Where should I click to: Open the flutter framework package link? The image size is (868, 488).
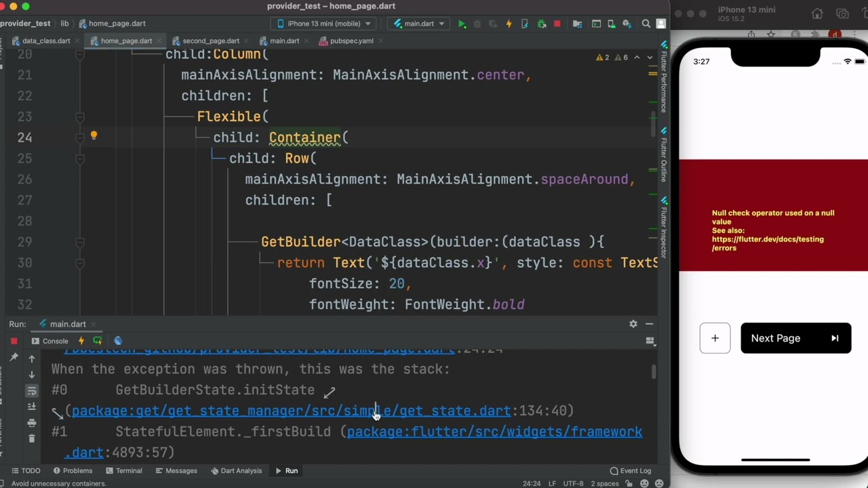point(494,432)
